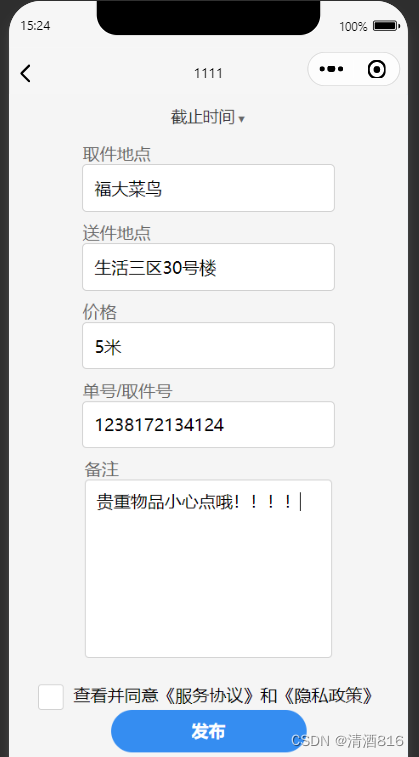Click the small triangle beside 截止时间

click(x=242, y=119)
